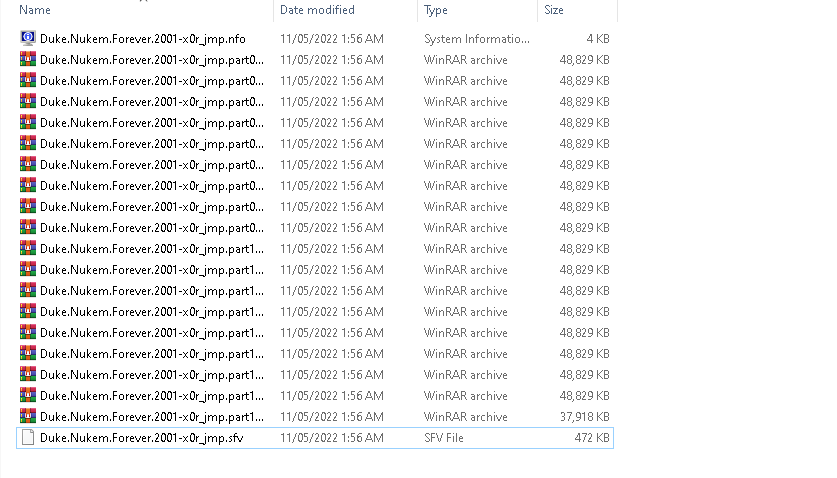Sort files by the Date modified column
The image size is (837, 478).
point(317,10)
